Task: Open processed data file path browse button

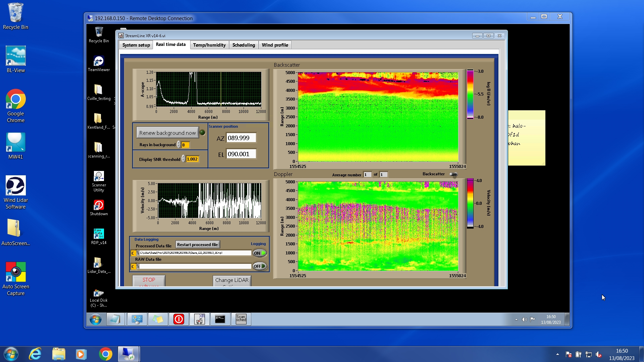Action: [x=138, y=253]
